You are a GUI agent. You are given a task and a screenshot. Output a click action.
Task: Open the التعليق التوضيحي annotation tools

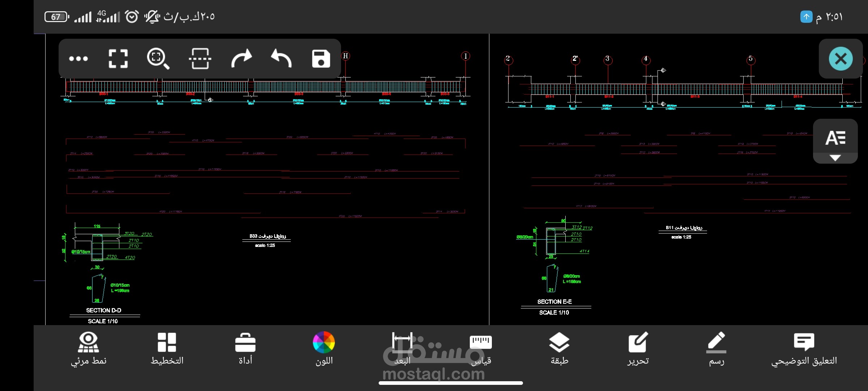(x=804, y=350)
